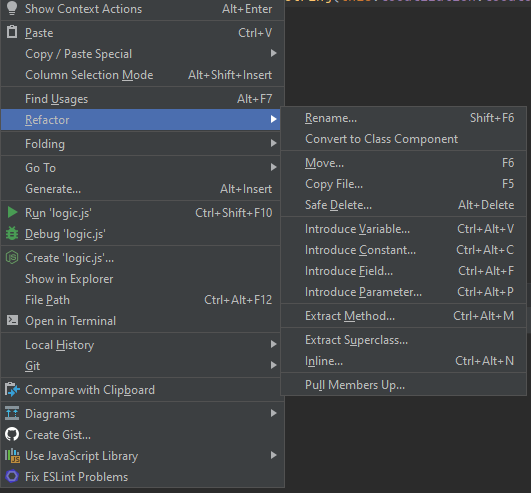
Task: Select Introduce Field...
Action: point(404,271)
